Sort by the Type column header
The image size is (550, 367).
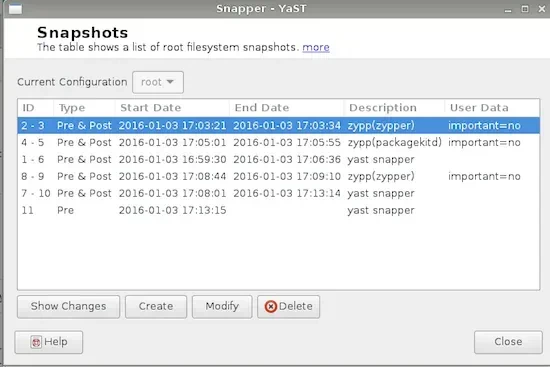click(84, 108)
